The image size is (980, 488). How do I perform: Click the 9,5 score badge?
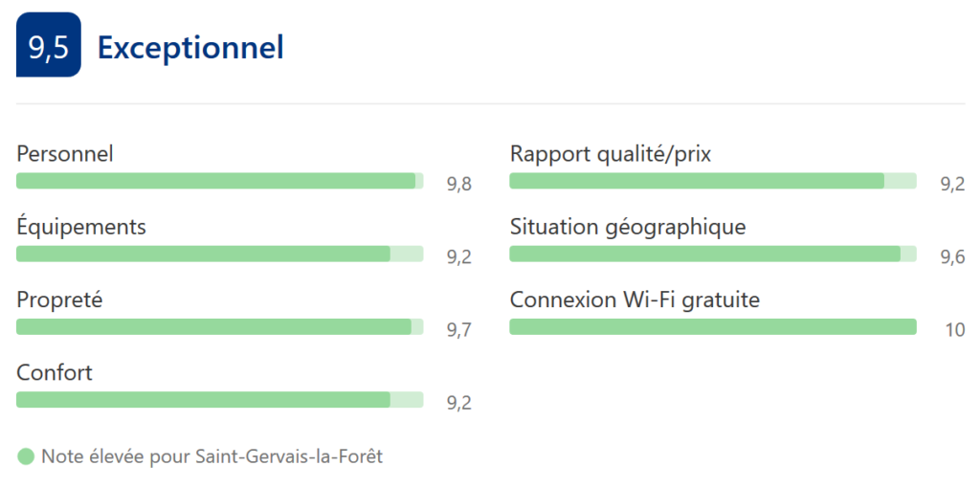(49, 45)
